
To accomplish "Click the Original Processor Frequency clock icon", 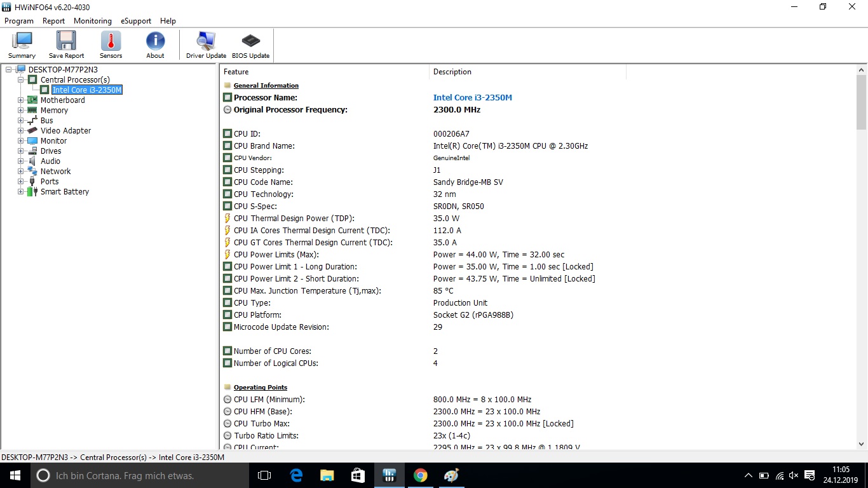I will [x=227, y=109].
